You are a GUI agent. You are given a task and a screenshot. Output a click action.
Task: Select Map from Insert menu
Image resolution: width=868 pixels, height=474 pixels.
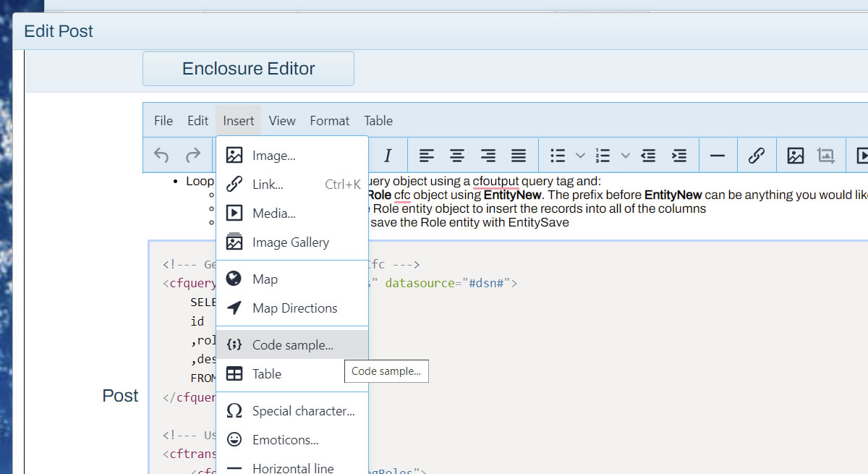pos(292,279)
